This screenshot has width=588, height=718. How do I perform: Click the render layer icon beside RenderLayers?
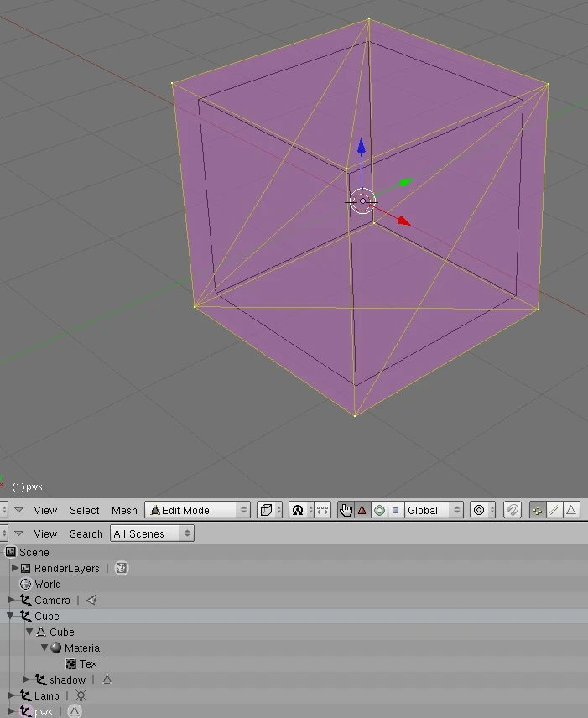pos(122,568)
